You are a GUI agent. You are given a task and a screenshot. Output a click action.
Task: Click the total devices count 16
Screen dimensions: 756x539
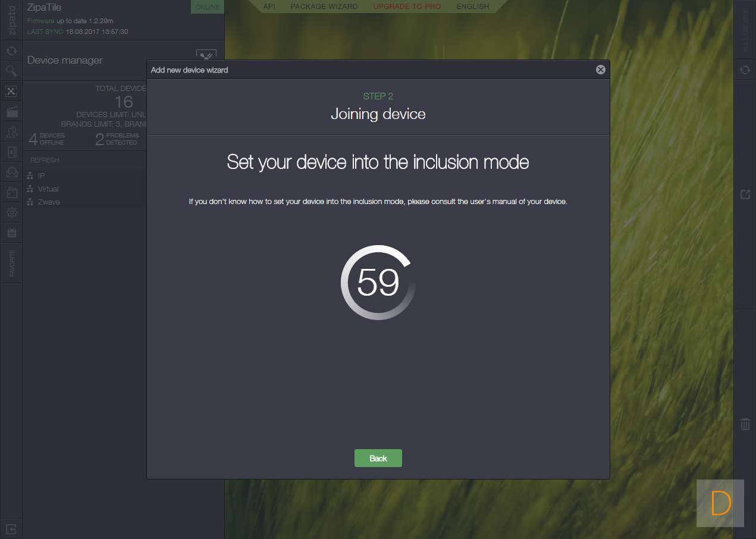(124, 102)
